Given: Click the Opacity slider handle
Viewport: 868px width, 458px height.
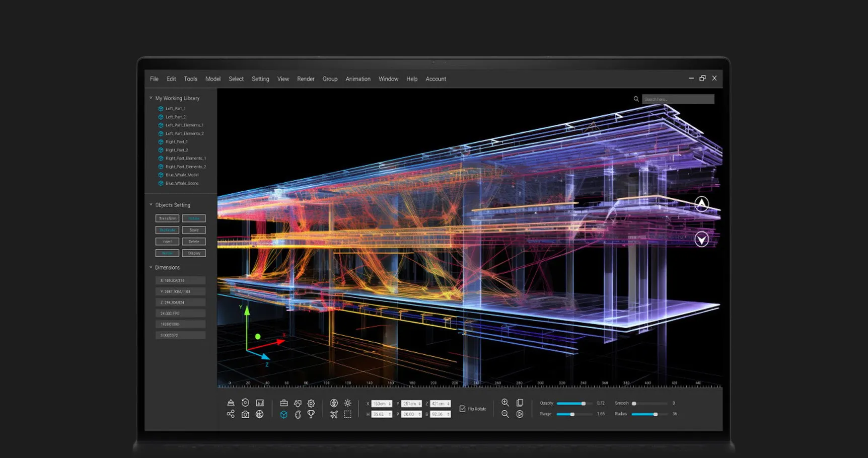Looking at the screenshot, I should [584, 404].
